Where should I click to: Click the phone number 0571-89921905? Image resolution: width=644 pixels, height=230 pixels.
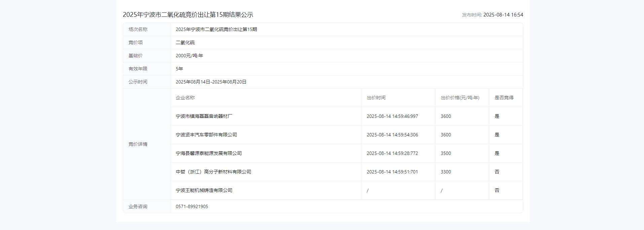pos(192,206)
